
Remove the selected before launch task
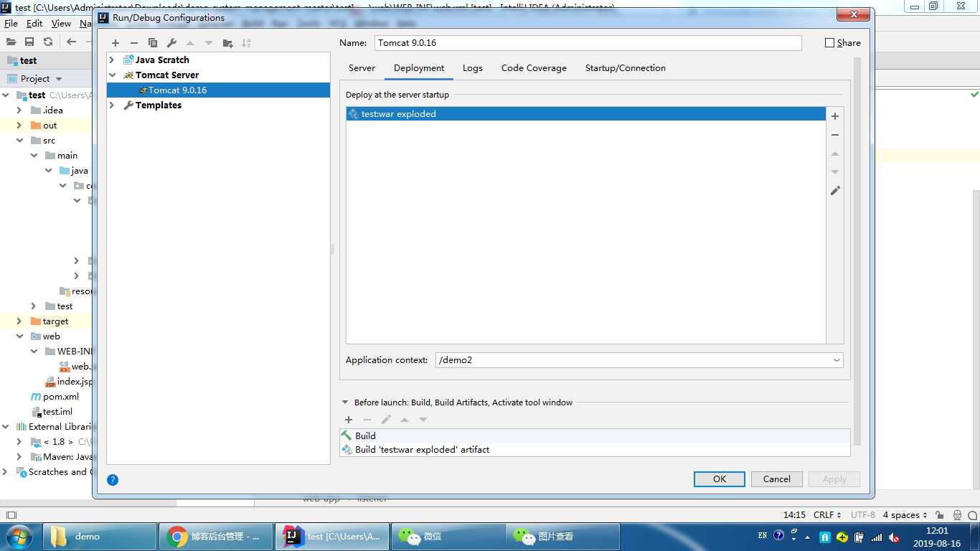click(x=367, y=420)
